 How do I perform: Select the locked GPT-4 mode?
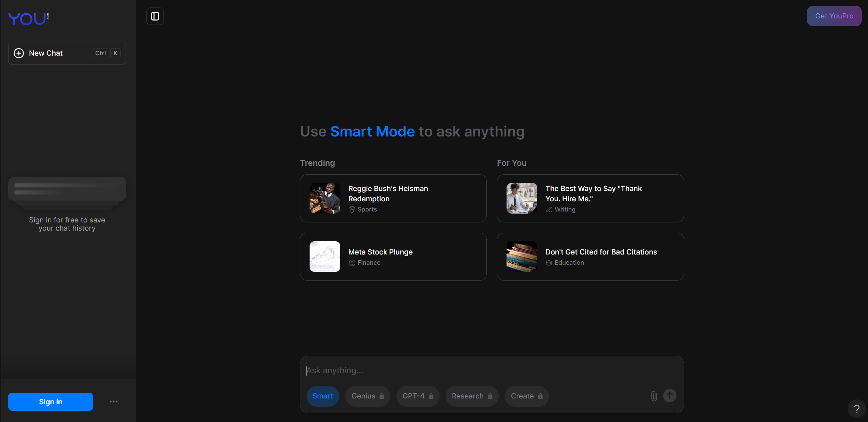coord(417,396)
